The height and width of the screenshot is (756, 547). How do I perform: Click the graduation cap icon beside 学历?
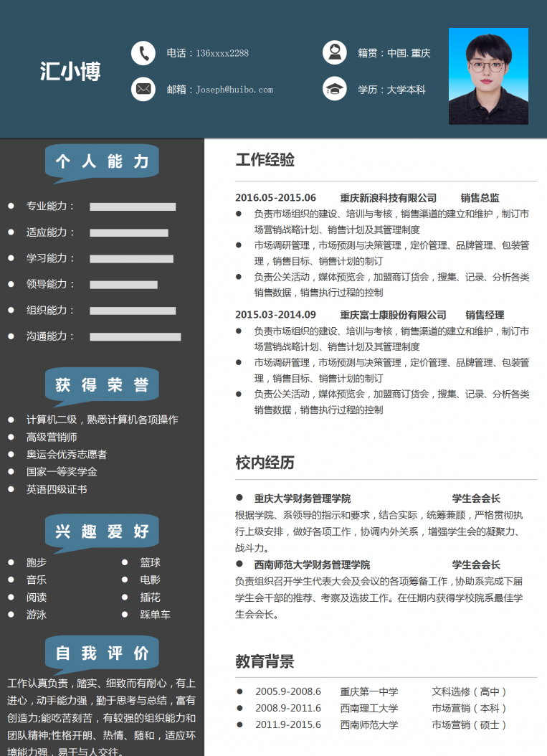[x=335, y=89]
